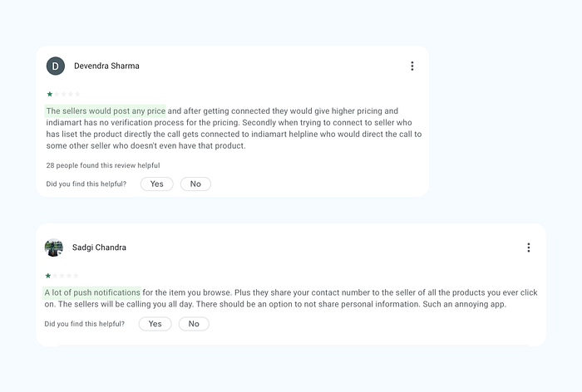Click the reviewer name Devendra Sharma

106,66
